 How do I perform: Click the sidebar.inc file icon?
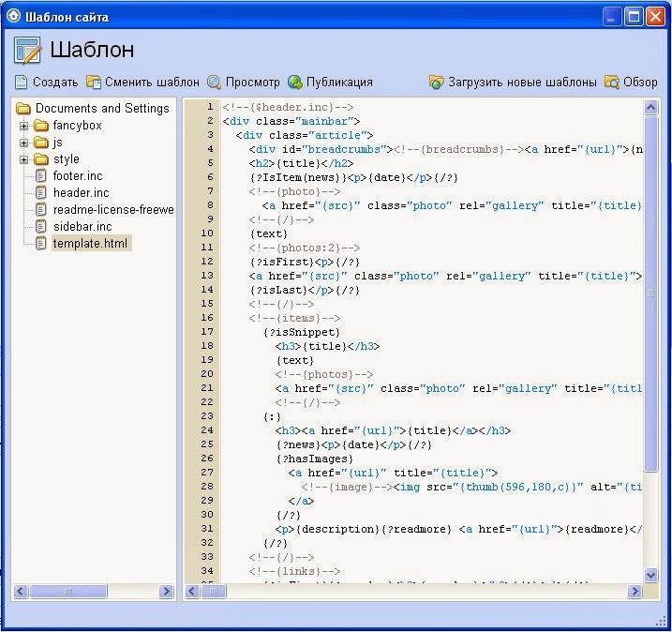point(41,227)
